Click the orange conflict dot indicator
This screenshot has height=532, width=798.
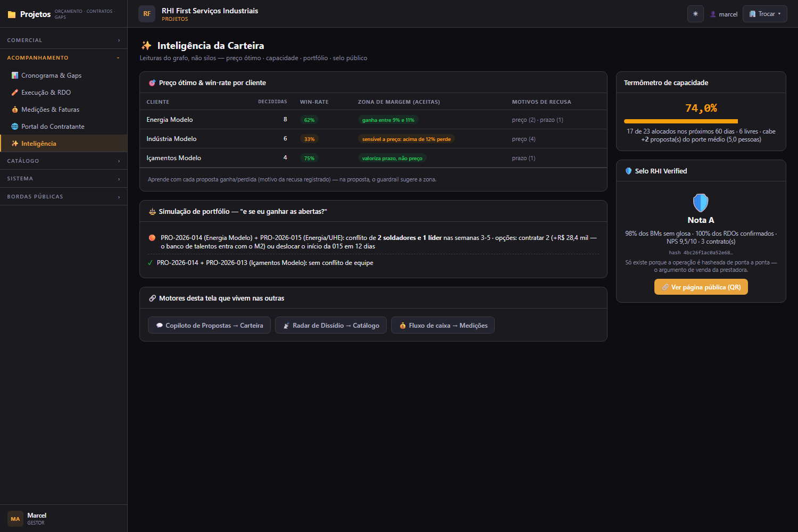(152, 238)
